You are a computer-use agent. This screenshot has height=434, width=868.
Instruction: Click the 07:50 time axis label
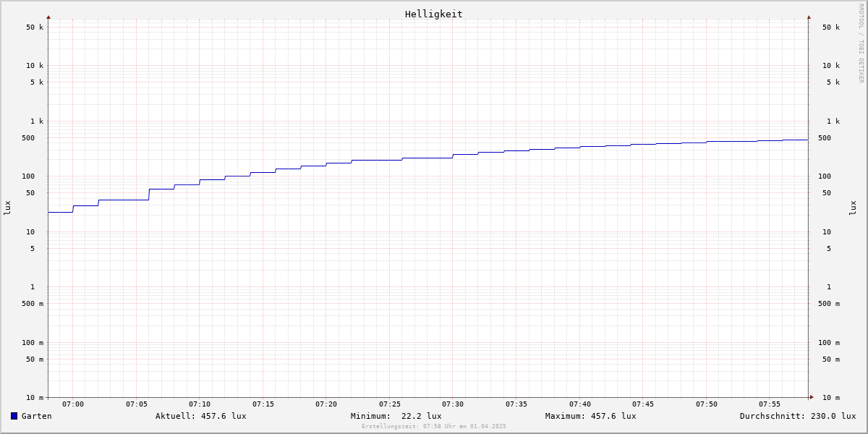point(707,404)
